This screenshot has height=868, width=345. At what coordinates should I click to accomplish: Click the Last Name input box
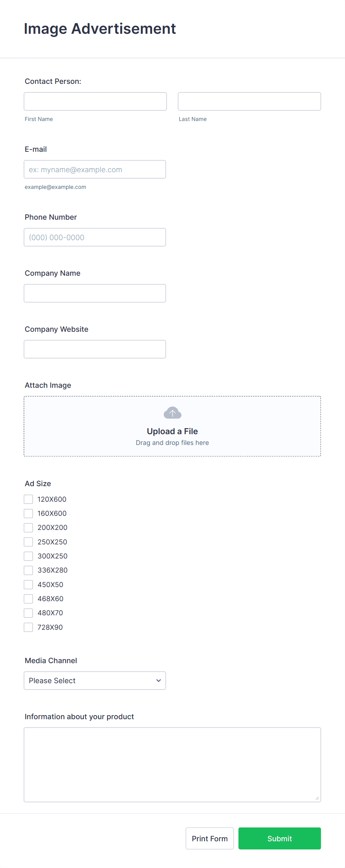[x=249, y=101]
